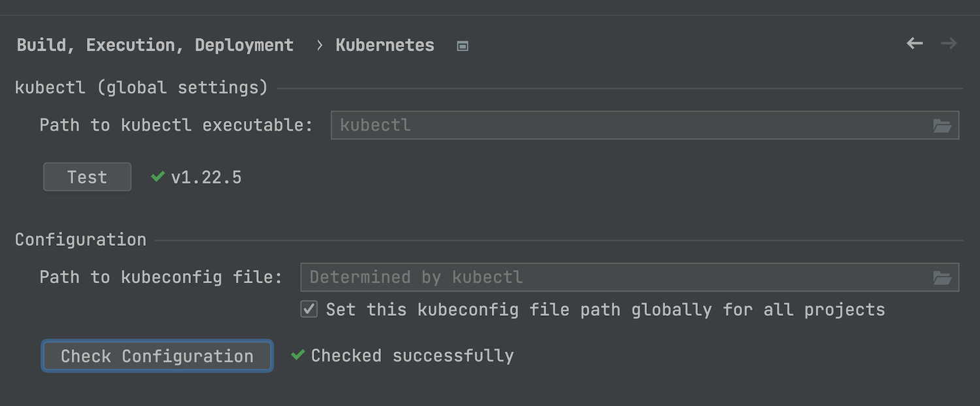Go forward using the right arrow
Screen dimensions: 980x406
(949, 44)
